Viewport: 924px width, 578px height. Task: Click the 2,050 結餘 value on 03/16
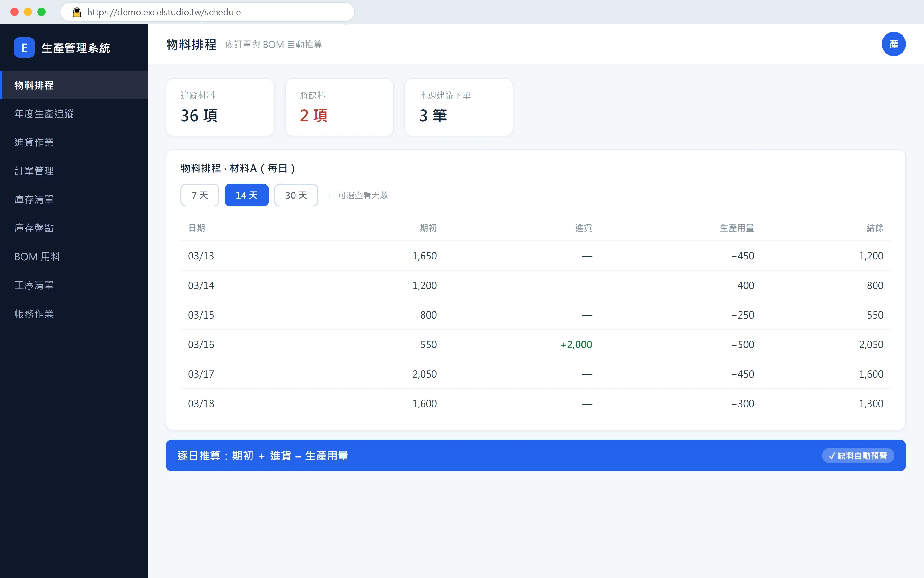pos(871,345)
